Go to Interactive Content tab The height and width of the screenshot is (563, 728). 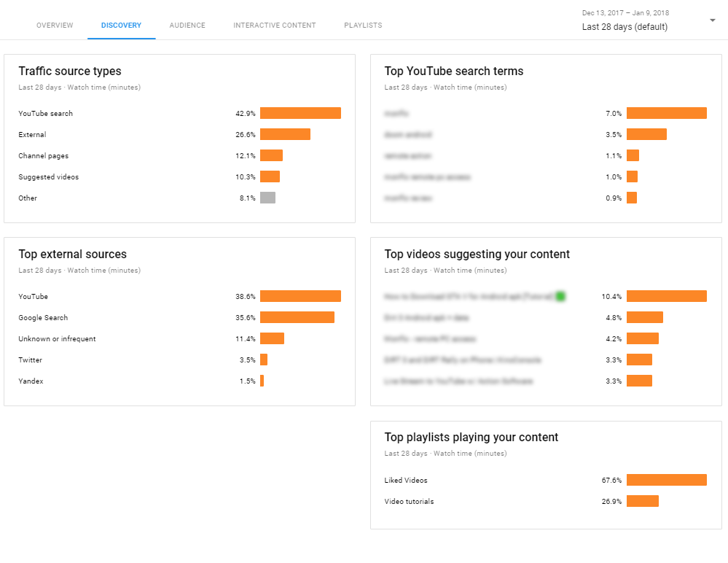coord(275,25)
